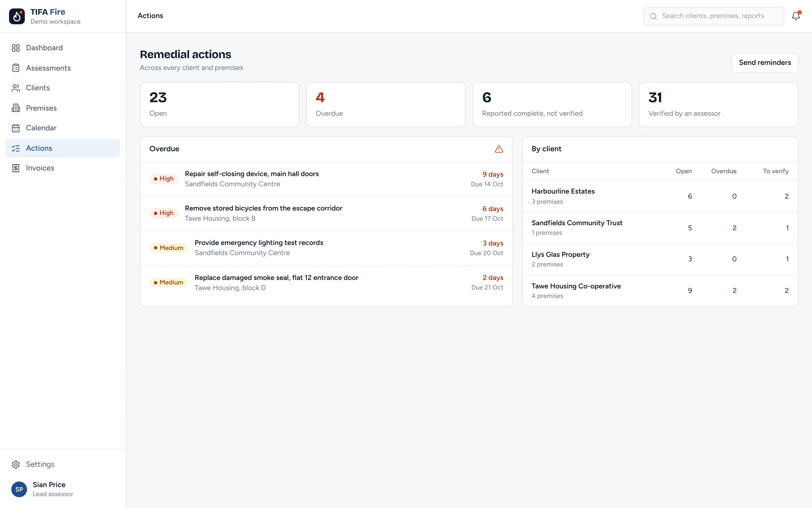Click High badge on self-closing device row
The width and height of the screenshot is (812, 508).
(x=164, y=179)
